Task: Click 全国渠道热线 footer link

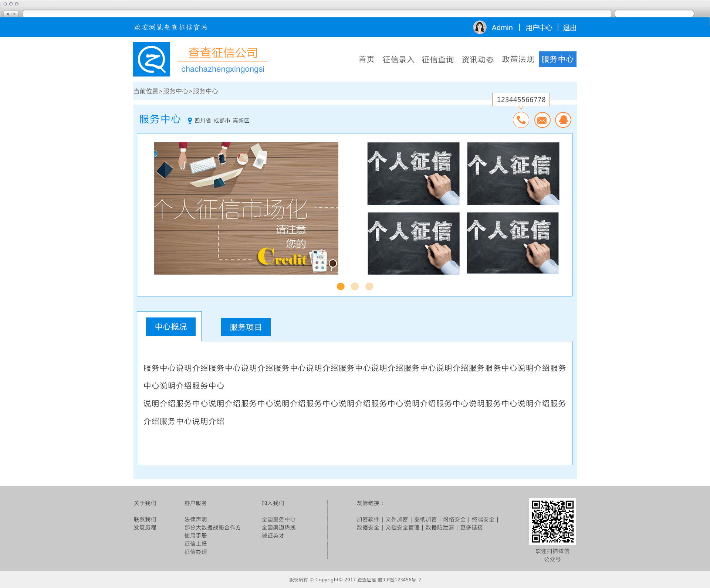Action: pos(278,527)
